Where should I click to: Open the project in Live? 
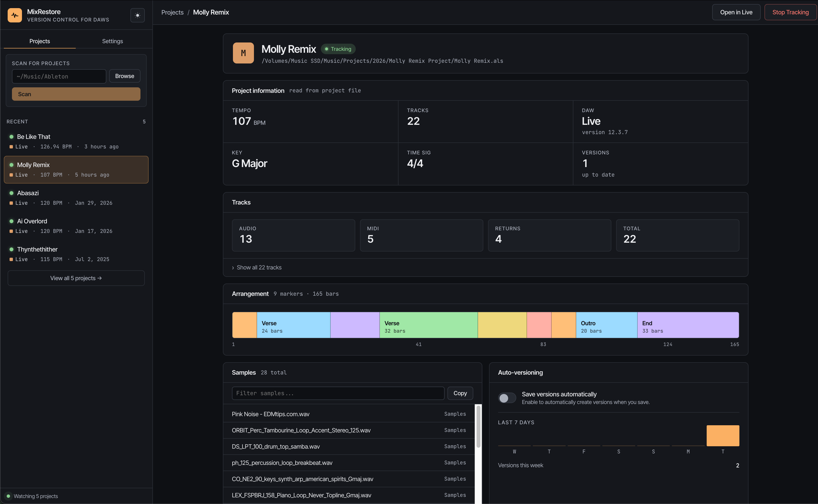point(736,12)
